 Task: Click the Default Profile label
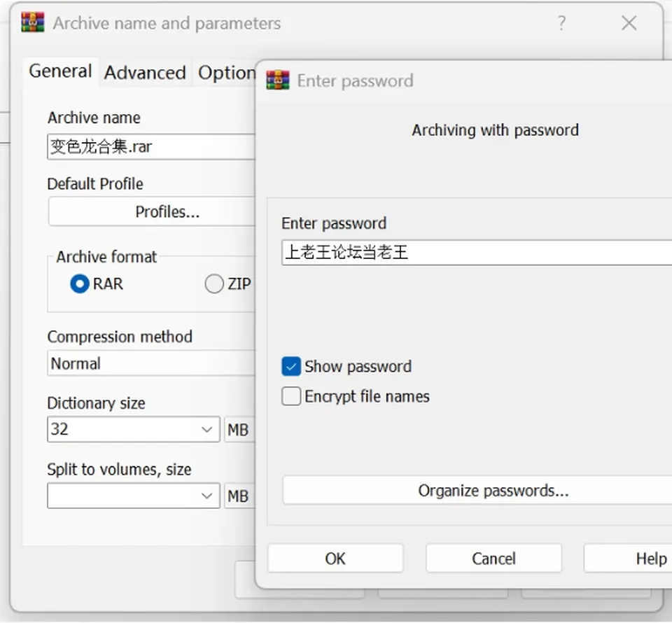coord(95,184)
